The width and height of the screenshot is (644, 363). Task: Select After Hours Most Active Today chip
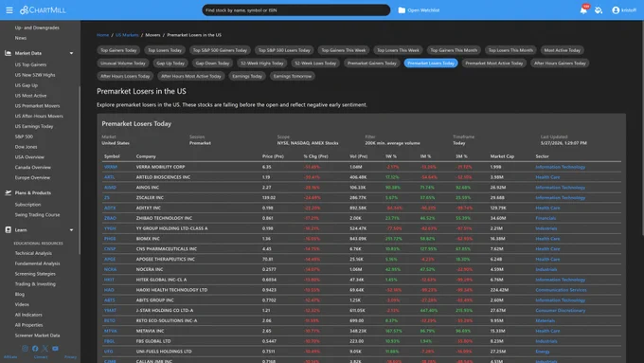(191, 76)
